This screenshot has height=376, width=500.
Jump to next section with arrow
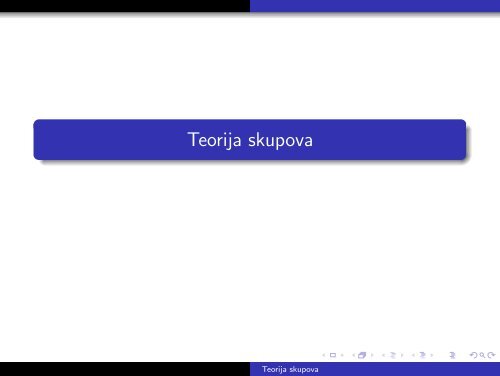(432, 355)
